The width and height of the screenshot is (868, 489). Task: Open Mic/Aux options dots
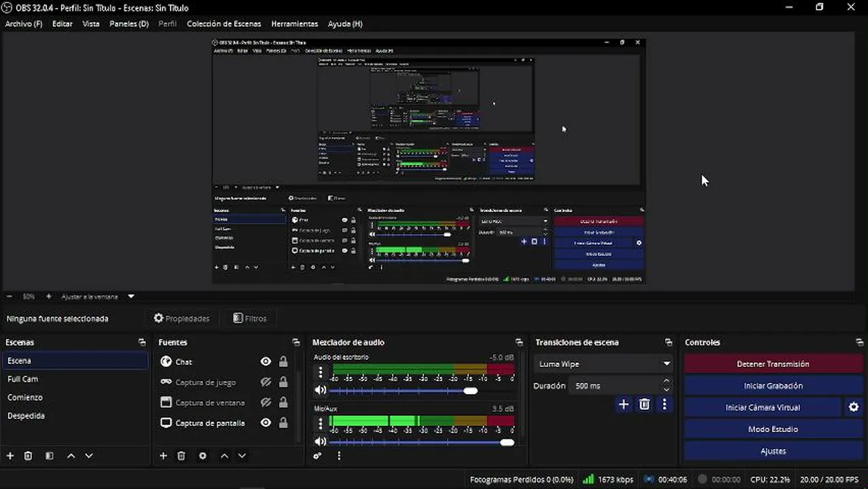point(321,423)
